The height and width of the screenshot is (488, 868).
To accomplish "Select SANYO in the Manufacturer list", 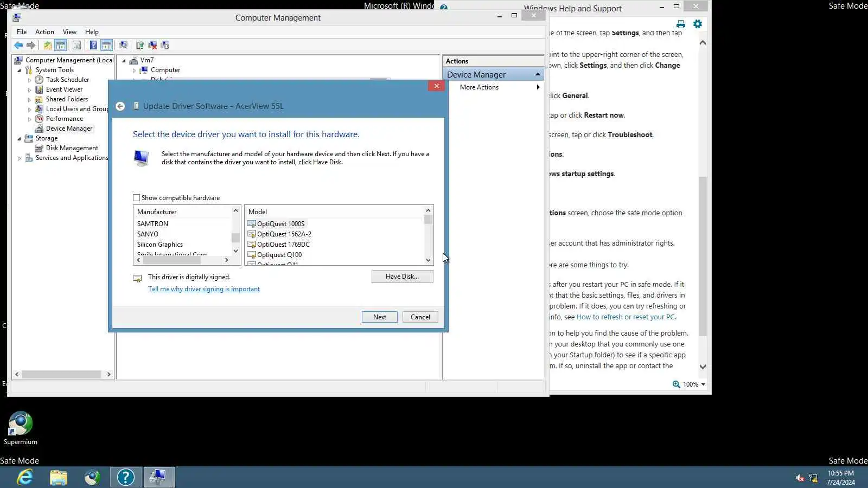I will coord(148,234).
